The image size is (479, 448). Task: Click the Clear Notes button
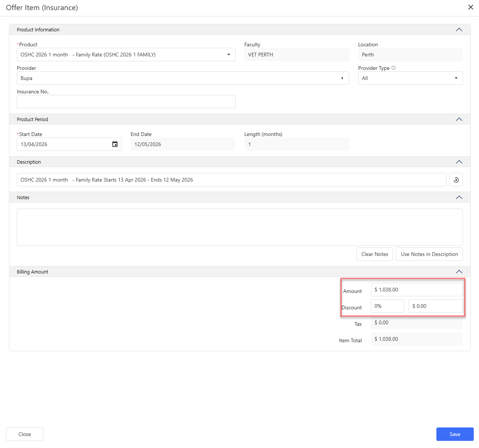(374, 254)
